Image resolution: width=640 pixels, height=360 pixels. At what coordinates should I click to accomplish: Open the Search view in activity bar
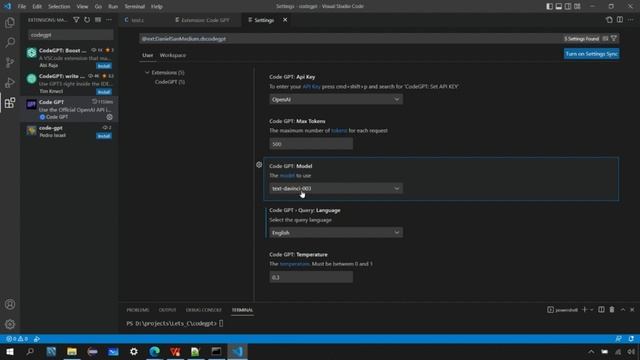[10, 42]
